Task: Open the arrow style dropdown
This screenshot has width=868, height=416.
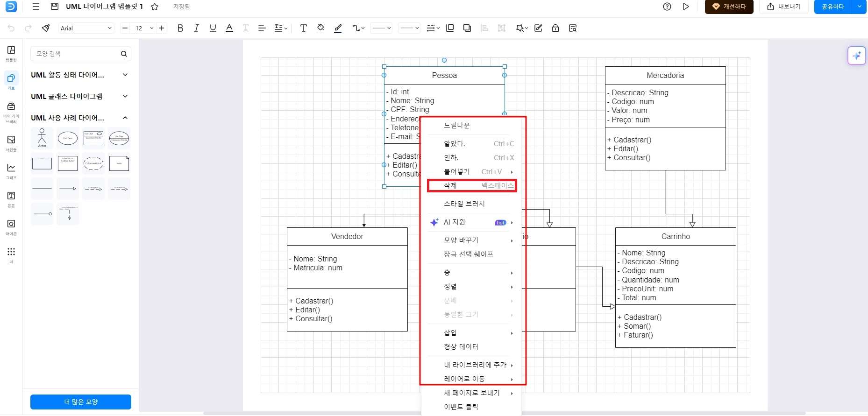Action: [x=409, y=28]
